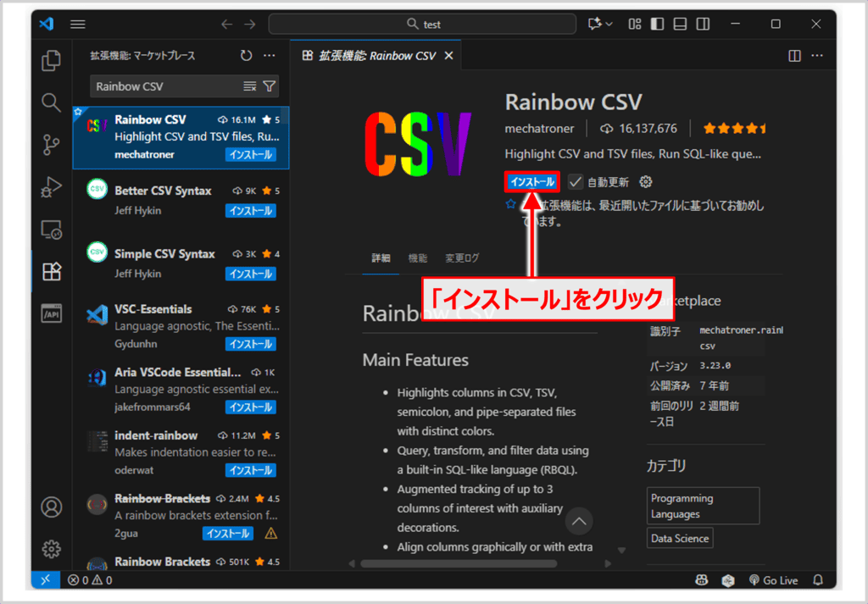The image size is (868, 604).
Task: Toggle the editor split layout button
Action: [x=794, y=56]
